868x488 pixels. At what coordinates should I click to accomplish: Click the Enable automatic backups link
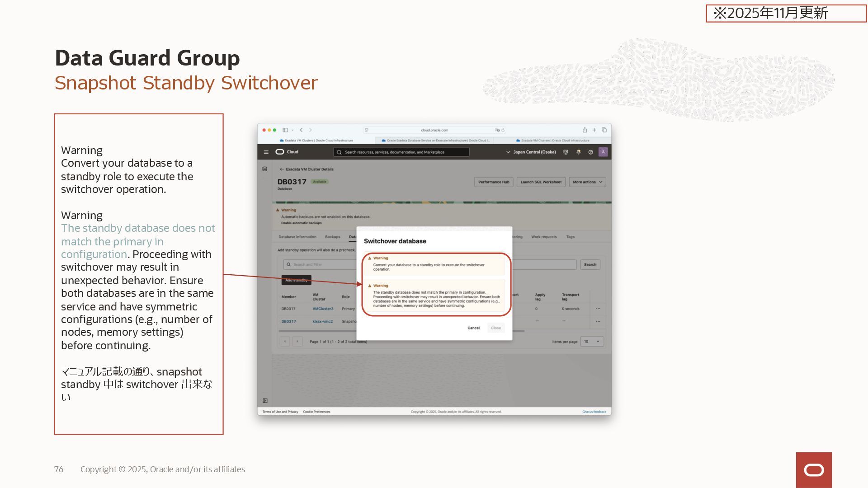coord(301,223)
